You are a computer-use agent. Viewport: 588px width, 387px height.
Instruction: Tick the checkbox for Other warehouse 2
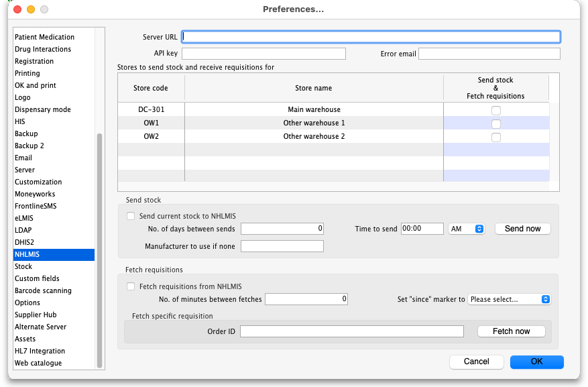coord(496,137)
